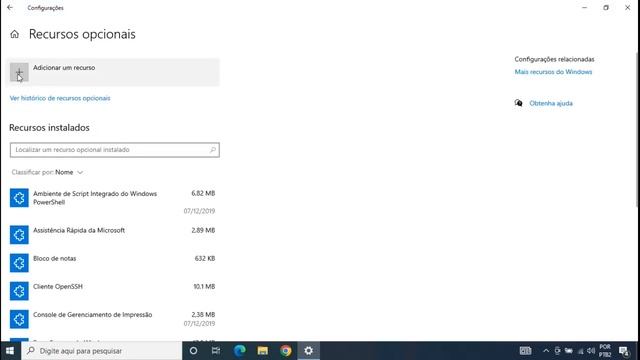The height and width of the screenshot is (360, 640).
Task: Click the Cliente OpenSSH feature icon
Action: [19, 291]
